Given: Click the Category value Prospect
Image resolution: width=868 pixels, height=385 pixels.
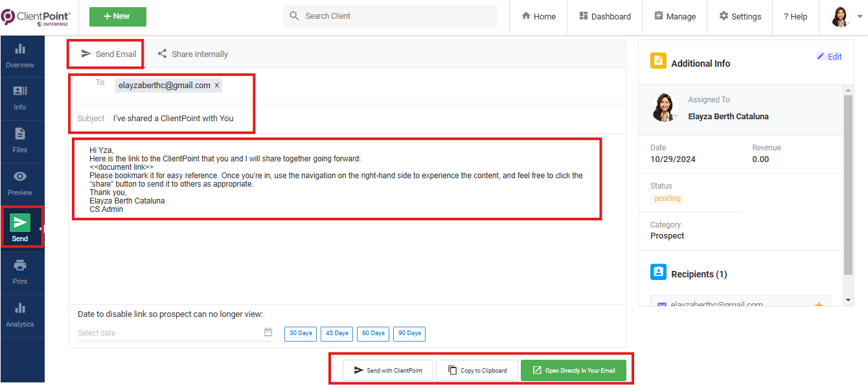Looking at the screenshot, I should click(667, 236).
